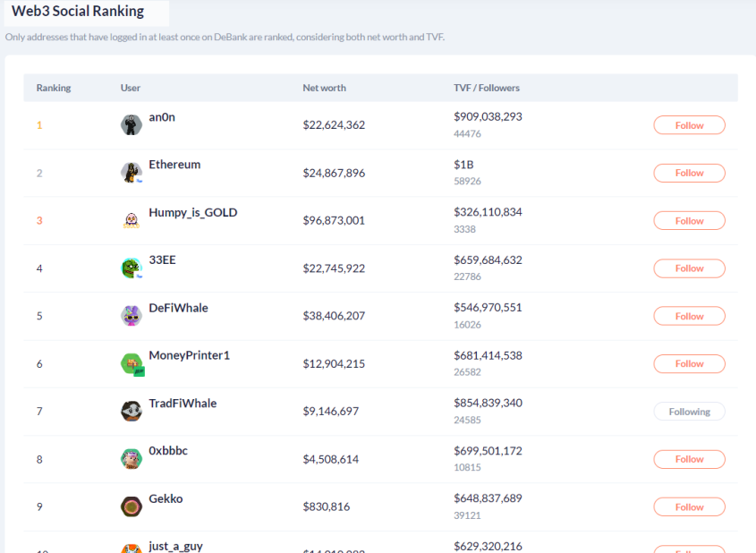756x553 pixels.
Task: Click the Net worth column header
Action: pos(324,88)
